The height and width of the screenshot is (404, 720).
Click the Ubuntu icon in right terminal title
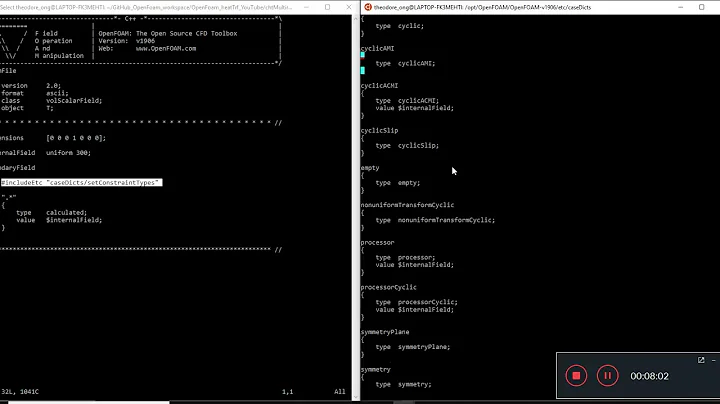[368, 7]
